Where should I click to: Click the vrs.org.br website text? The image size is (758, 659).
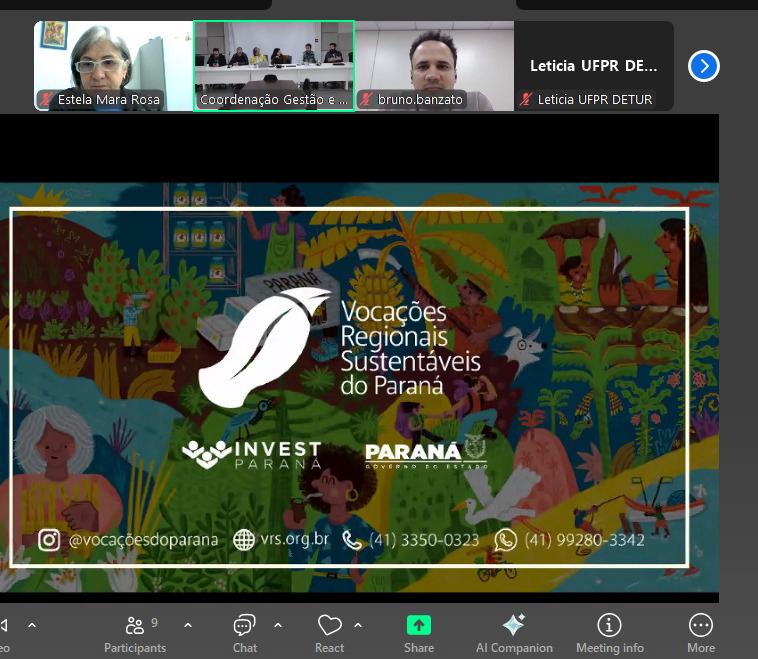[x=295, y=539]
